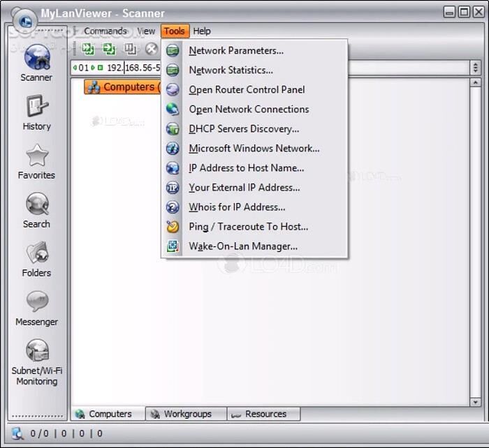This screenshot has width=489, height=448.
Task: Click the Open Network Connections icon
Action: tap(173, 110)
